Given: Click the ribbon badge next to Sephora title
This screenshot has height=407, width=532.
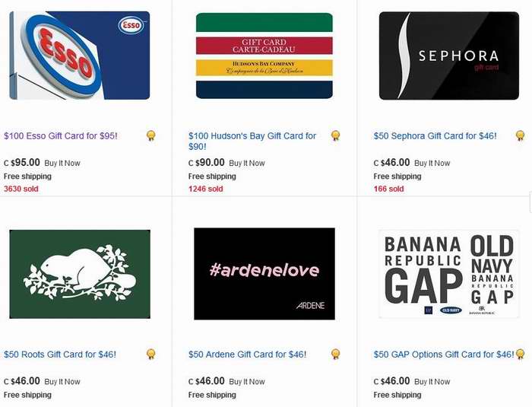Looking at the screenshot, I should [520, 136].
